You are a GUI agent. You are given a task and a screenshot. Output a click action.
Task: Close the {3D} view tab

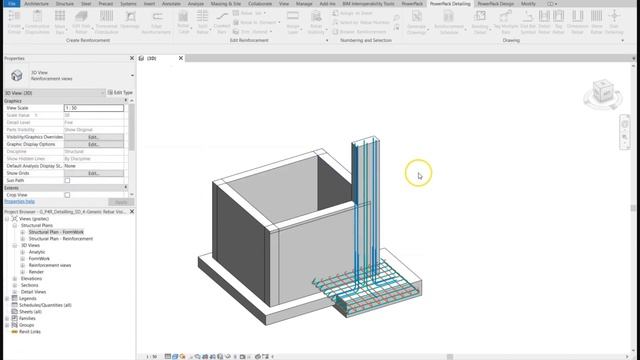[x=181, y=58]
